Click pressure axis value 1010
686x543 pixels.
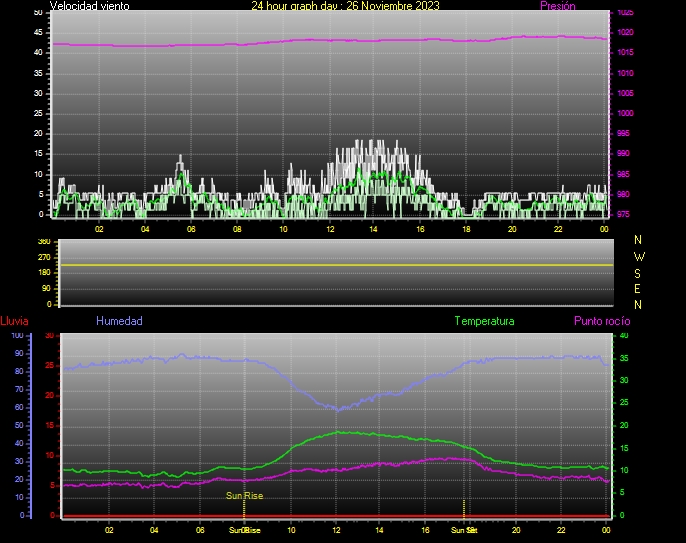(x=625, y=73)
